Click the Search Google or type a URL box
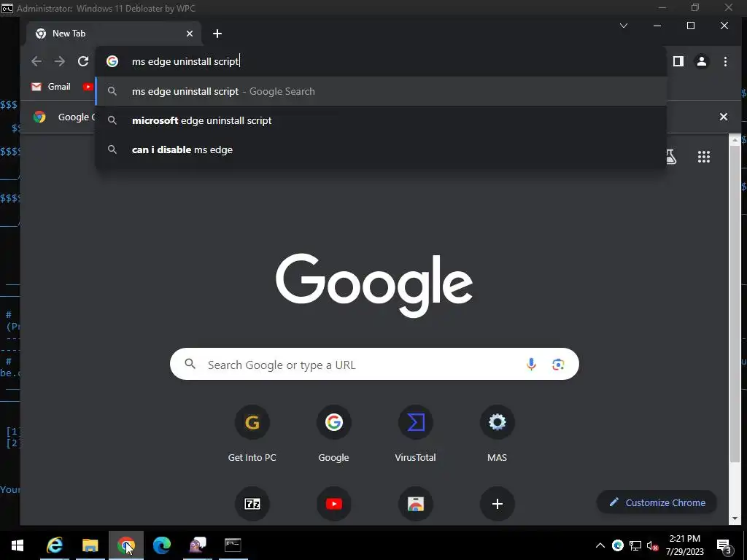This screenshot has height=560, width=747. [x=374, y=365]
